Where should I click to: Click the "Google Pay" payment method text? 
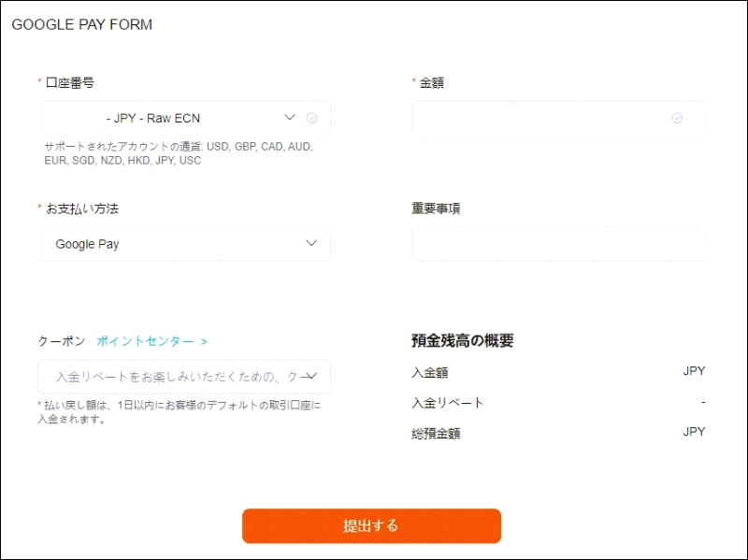point(87,244)
